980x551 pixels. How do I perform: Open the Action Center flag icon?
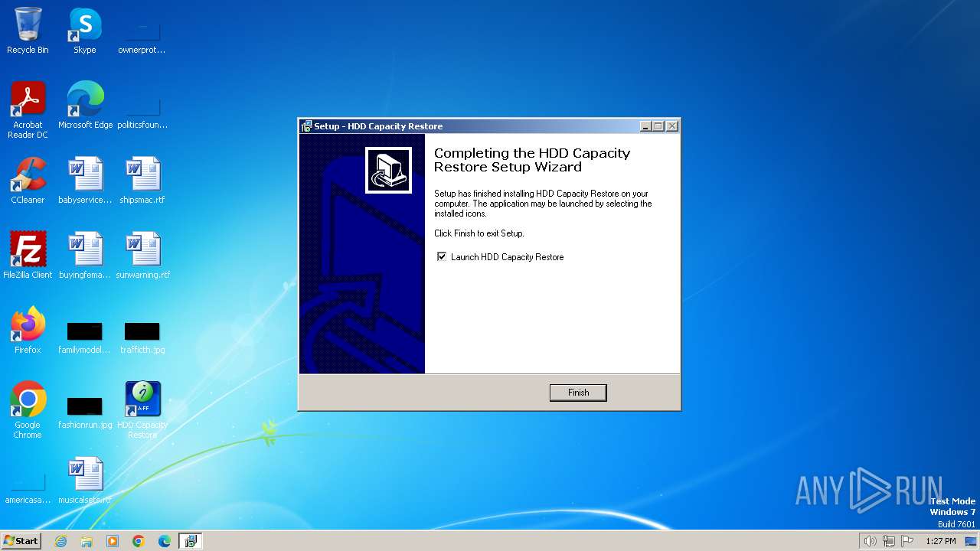click(x=907, y=541)
